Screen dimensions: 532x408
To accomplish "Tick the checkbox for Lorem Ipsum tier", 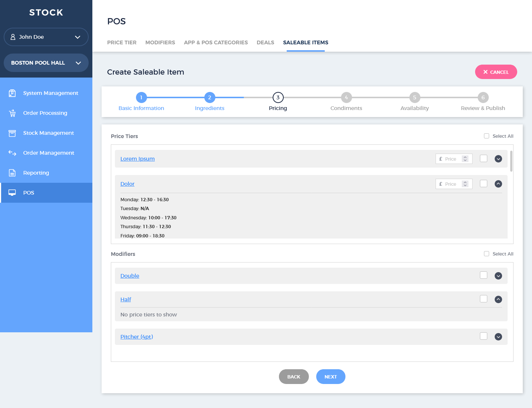I will [x=483, y=158].
